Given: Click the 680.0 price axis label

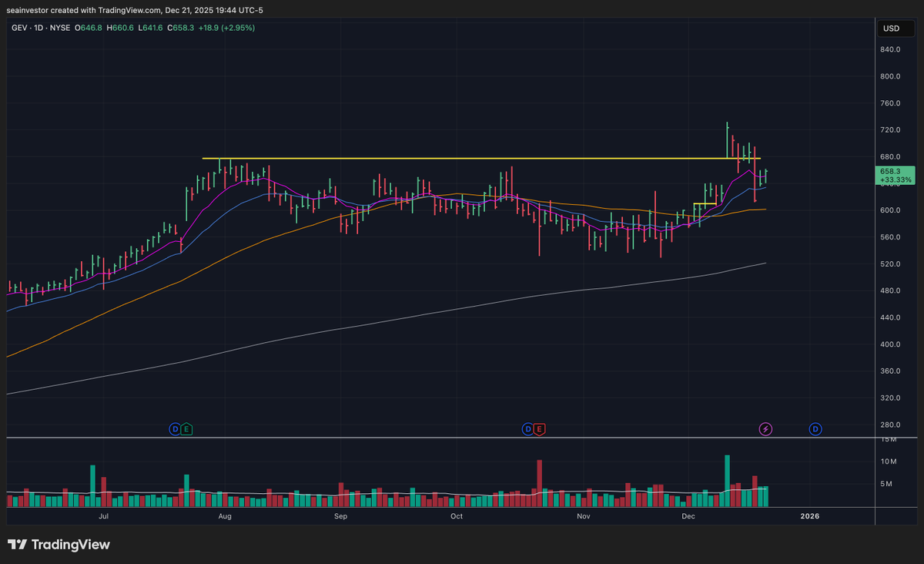Looking at the screenshot, I should pos(890,157).
